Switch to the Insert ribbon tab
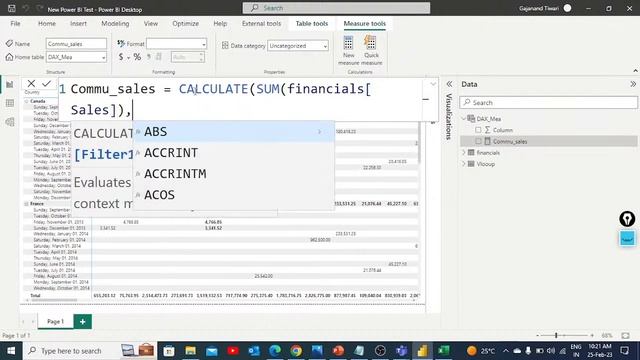The image size is (640, 360). pyautogui.click(x=78, y=24)
